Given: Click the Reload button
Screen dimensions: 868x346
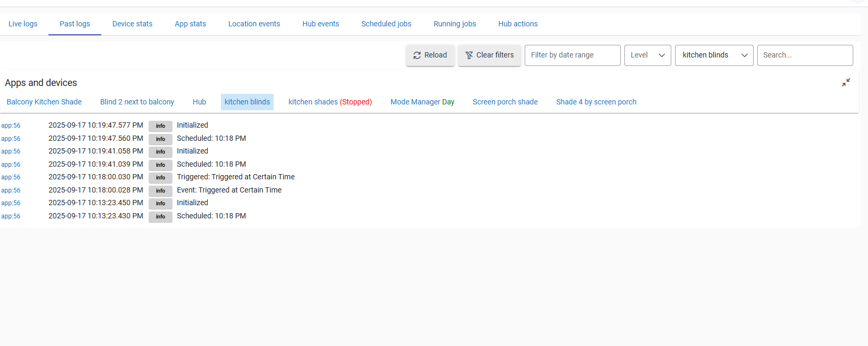Looking at the screenshot, I should (430, 55).
